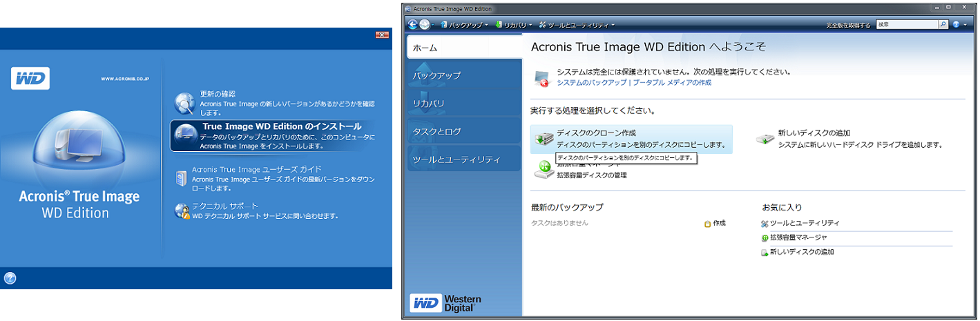980x321 pixels.
Task: Click the 作成 link under latest backups
Action: [719, 224]
